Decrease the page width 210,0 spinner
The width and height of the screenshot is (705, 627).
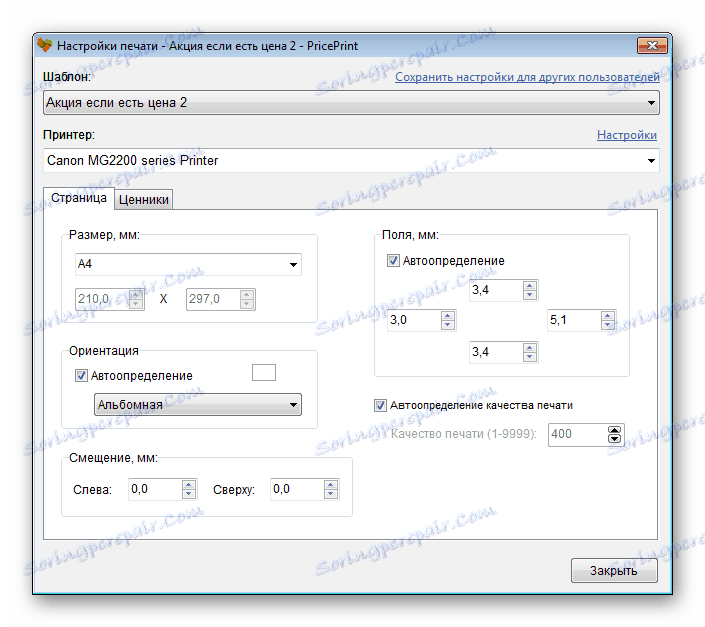(x=136, y=304)
